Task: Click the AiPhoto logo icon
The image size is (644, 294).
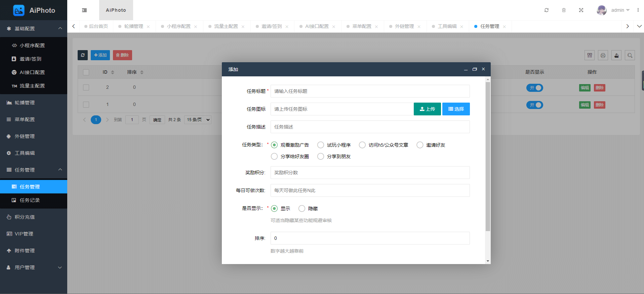Action: [19, 10]
